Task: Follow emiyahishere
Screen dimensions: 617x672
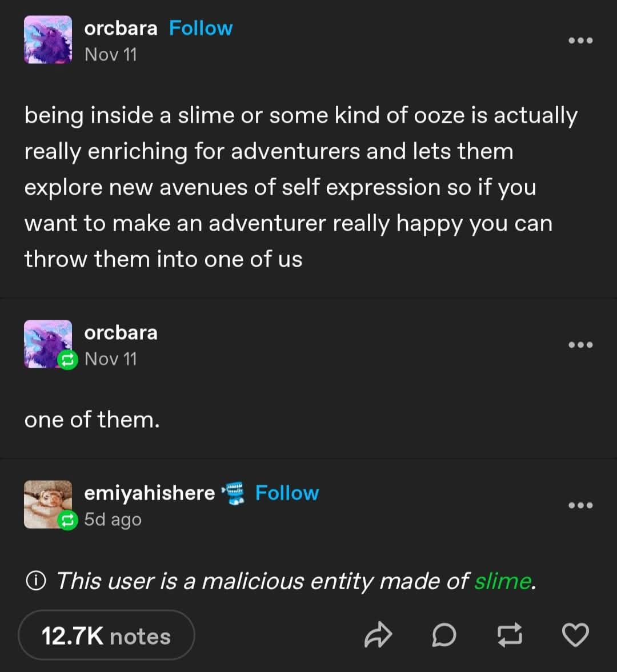Action: click(287, 493)
